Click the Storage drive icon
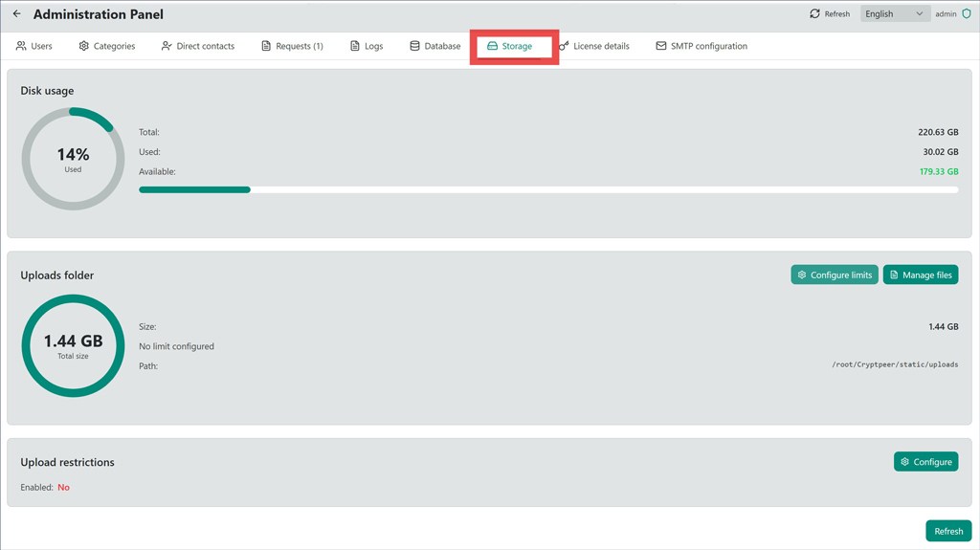The width and height of the screenshot is (980, 550). 492,46
